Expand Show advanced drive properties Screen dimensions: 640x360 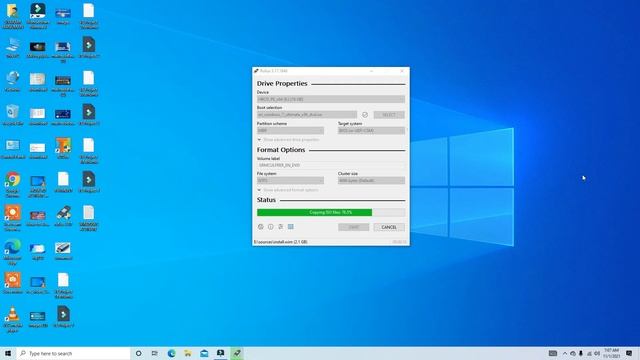click(x=288, y=140)
